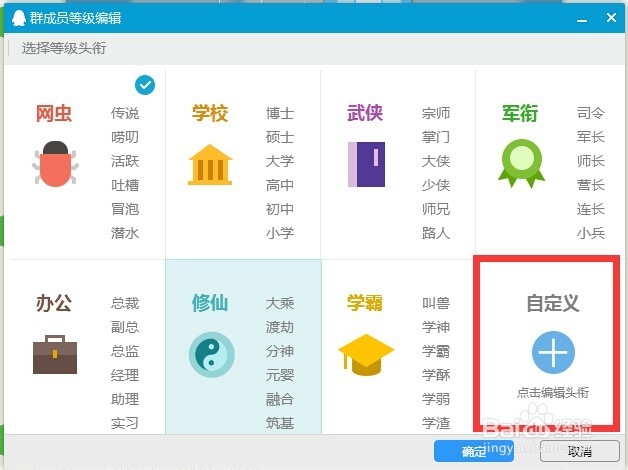Select the 学霸 title heading
This screenshot has width=628, height=470.
tap(365, 303)
